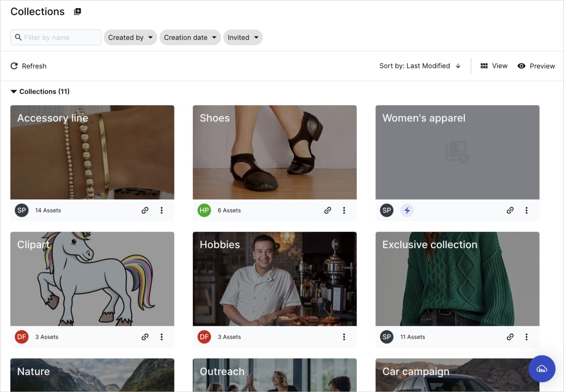This screenshot has width=564, height=392.
Task: Open the Exclusive collection thumbnail
Action: (457, 279)
